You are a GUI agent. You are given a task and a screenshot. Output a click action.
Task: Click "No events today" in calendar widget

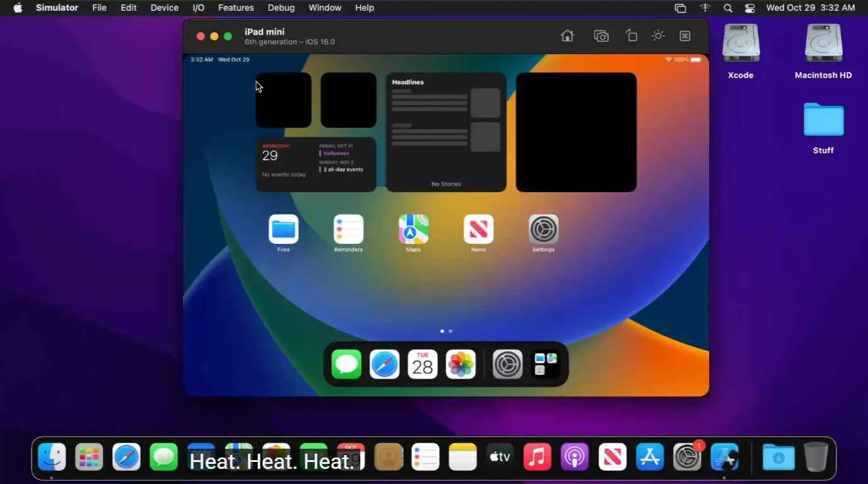tap(284, 175)
